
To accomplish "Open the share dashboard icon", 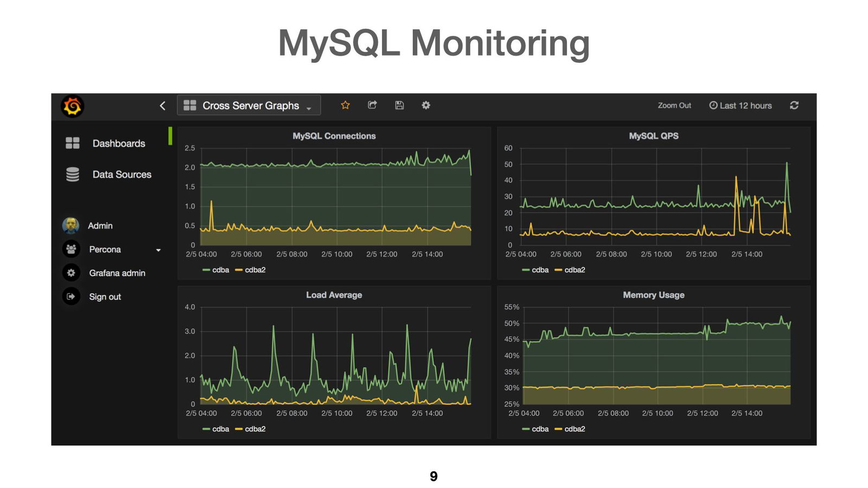I will 372,105.
